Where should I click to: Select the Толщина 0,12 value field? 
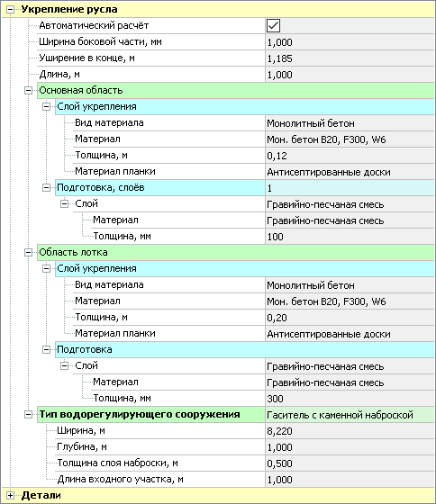pos(350,156)
